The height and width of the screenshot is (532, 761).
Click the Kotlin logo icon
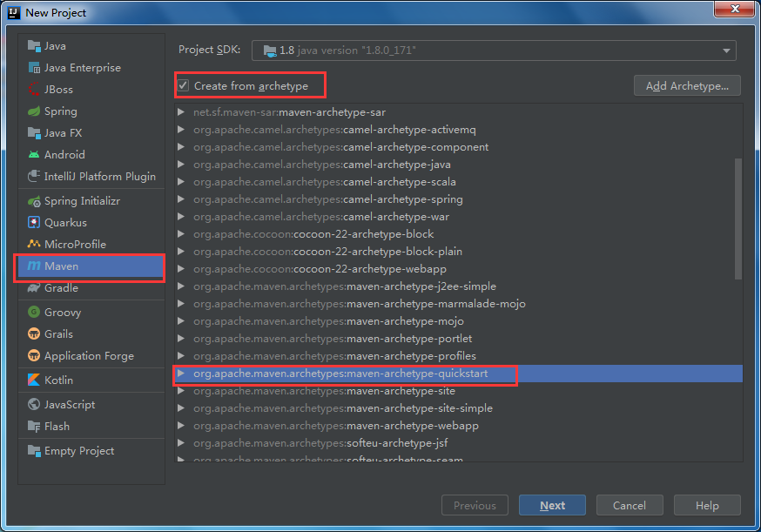pos(34,380)
